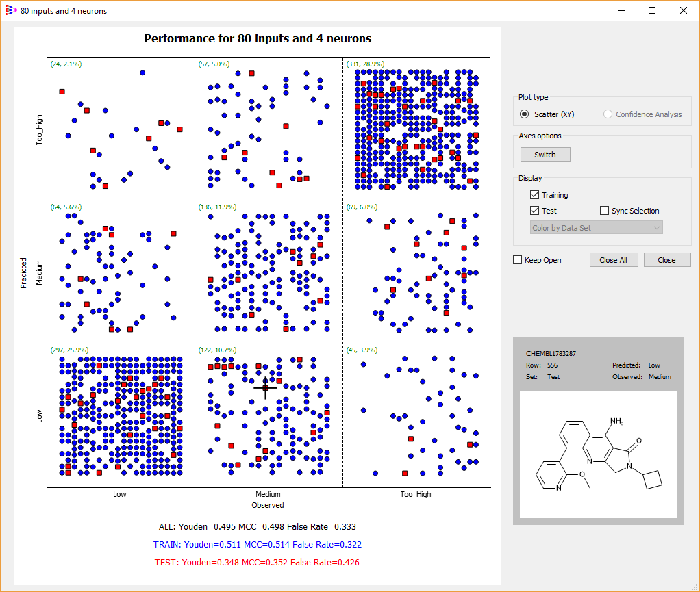Viewport: 700px width, 592px height.
Task: Click the compound ID text CHEMBL1783287
Action: point(551,353)
